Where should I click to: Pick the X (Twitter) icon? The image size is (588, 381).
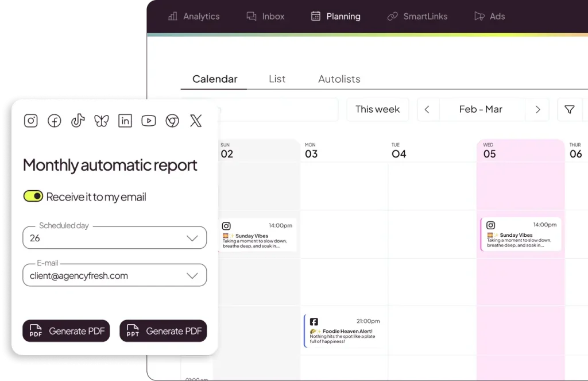coord(196,121)
